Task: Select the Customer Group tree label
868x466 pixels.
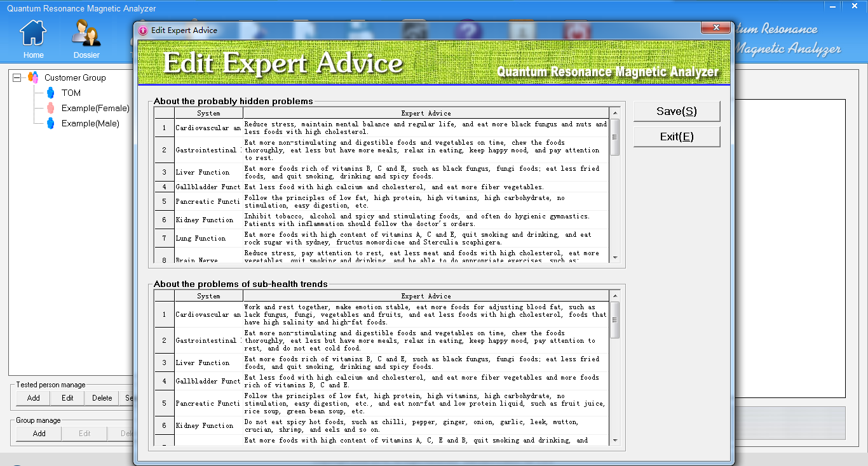Action: tap(75, 77)
